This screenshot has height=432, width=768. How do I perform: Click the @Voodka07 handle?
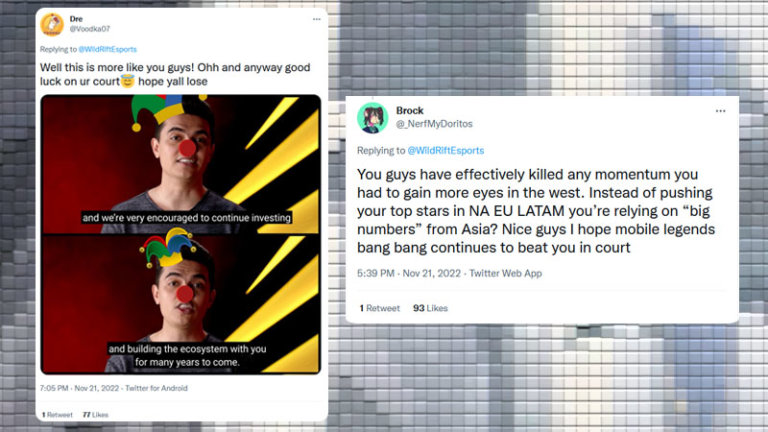(90, 29)
